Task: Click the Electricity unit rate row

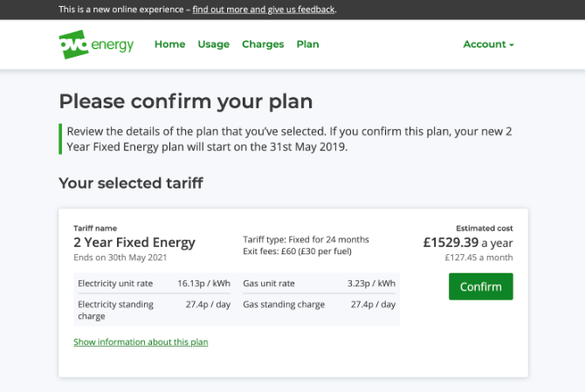Action: 154,284
